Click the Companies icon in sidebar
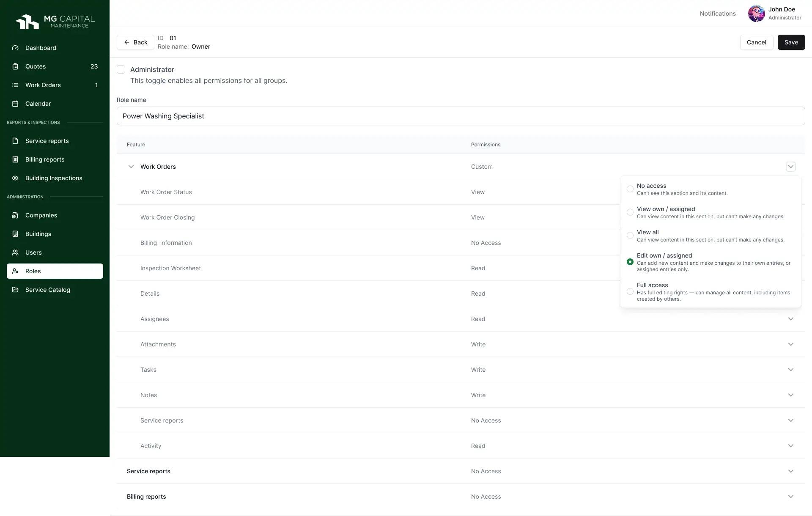Screen dimensions: 812x516 pos(15,215)
